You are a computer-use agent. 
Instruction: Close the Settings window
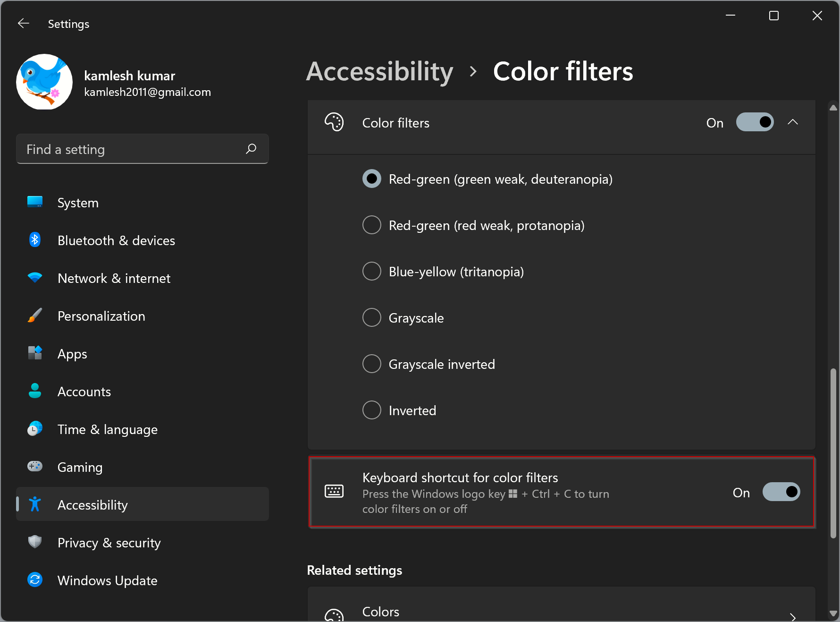(817, 16)
